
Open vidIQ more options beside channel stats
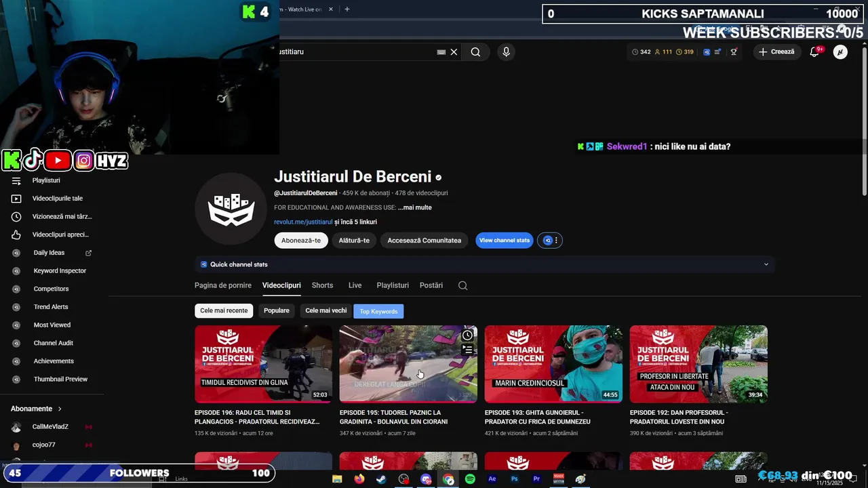click(556, 241)
